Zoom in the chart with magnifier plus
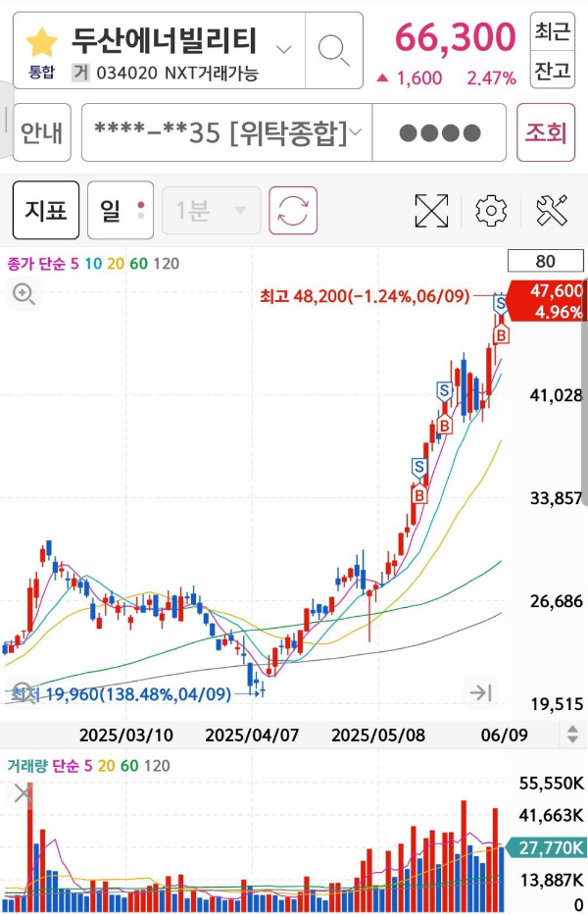 pyautogui.click(x=24, y=294)
